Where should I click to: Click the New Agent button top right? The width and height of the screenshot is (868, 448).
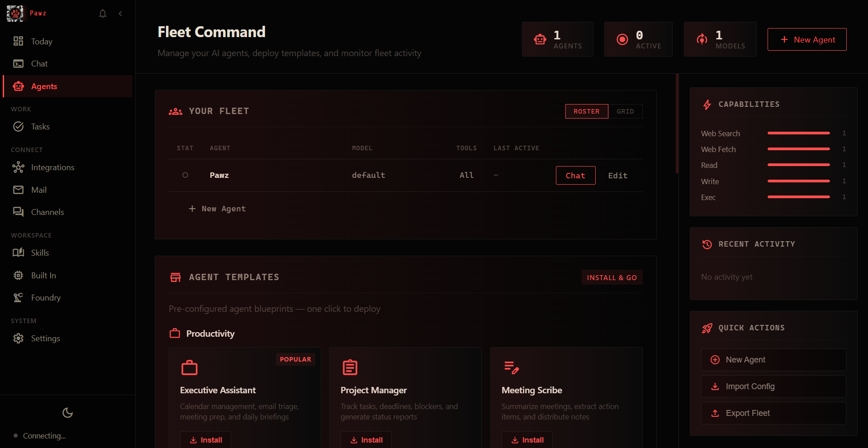807,39
